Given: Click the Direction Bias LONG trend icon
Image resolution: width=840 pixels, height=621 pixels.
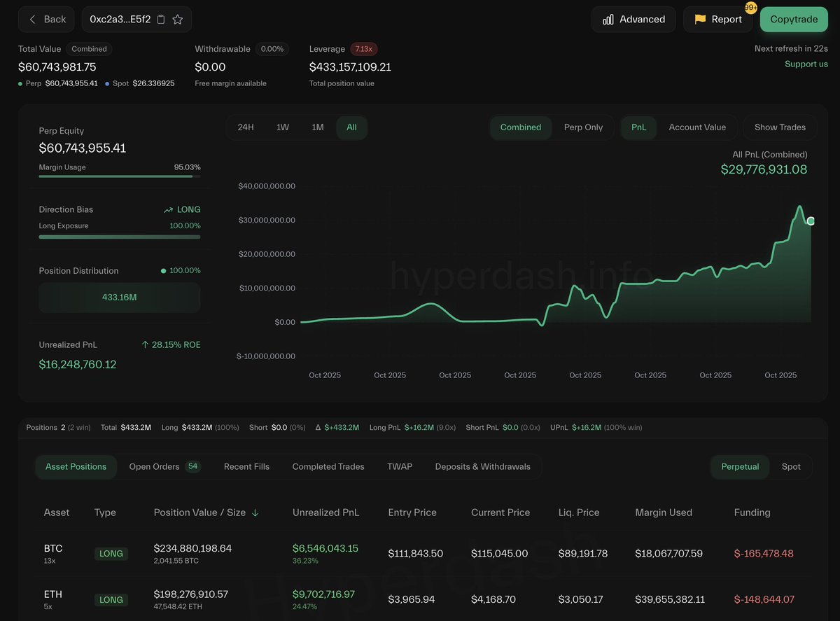Looking at the screenshot, I should 168,210.
